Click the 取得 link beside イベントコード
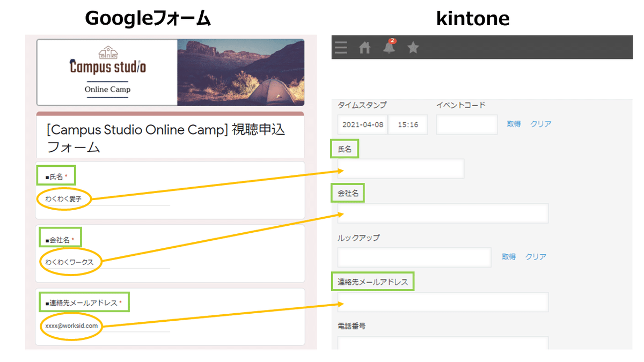Image resolution: width=644 pixels, height=362 pixels. [x=514, y=124]
